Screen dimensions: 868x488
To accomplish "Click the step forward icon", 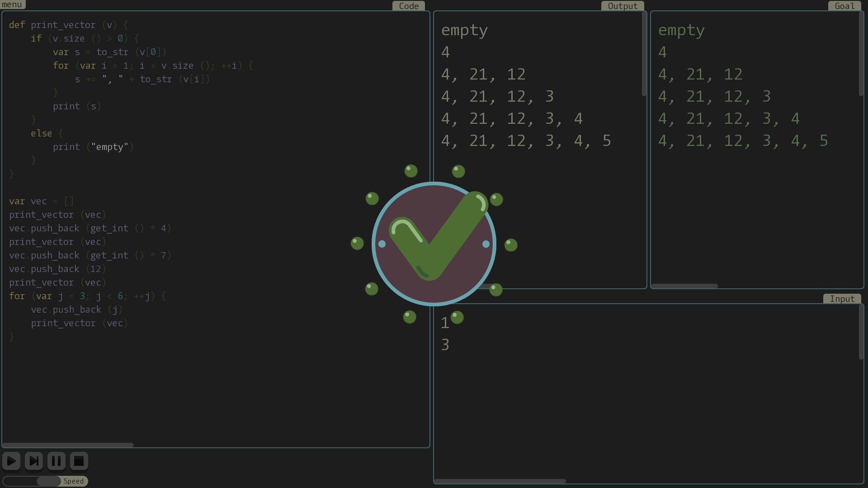I will 34,461.
